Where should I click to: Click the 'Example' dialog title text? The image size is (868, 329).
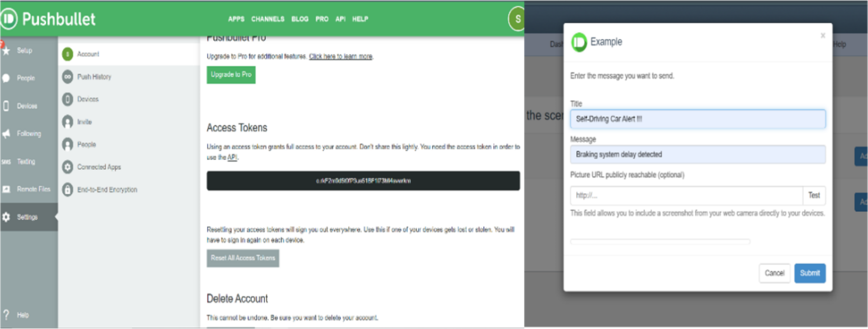point(606,42)
